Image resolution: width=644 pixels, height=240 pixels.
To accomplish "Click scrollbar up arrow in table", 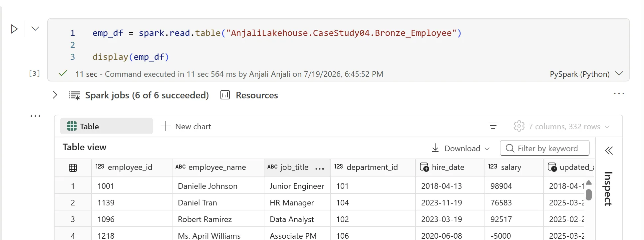I will (589, 182).
